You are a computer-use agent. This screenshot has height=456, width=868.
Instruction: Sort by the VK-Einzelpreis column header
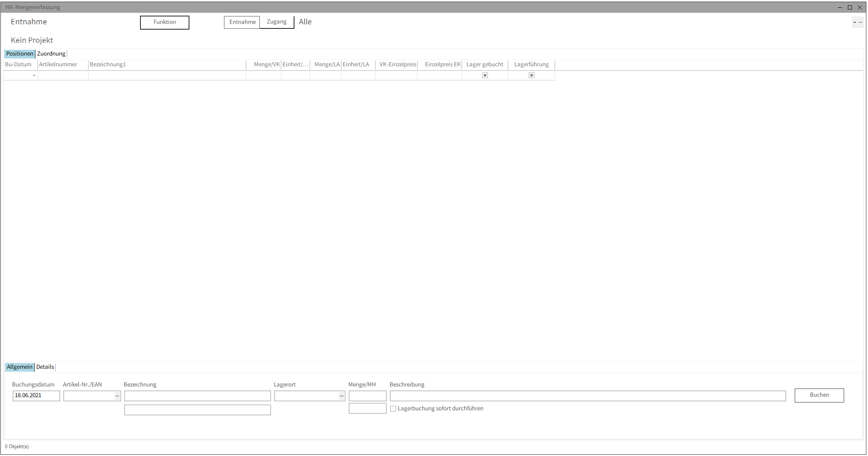click(x=397, y=65)
